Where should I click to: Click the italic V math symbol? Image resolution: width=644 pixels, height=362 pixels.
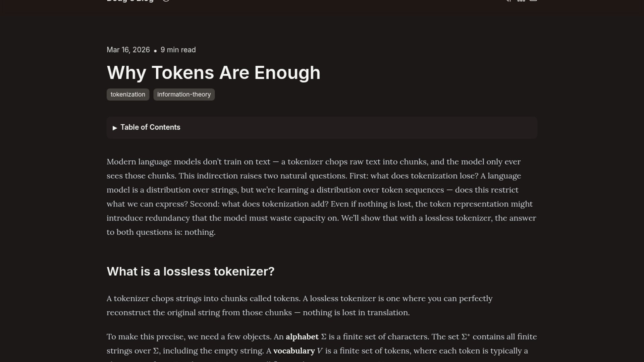click(x=319, y=351)
